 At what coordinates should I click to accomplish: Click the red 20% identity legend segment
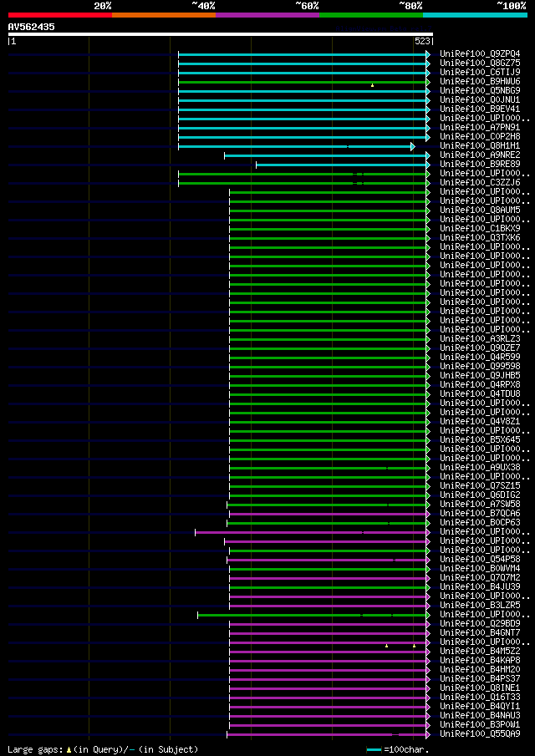pyautogui.click(x=60, y=15)
